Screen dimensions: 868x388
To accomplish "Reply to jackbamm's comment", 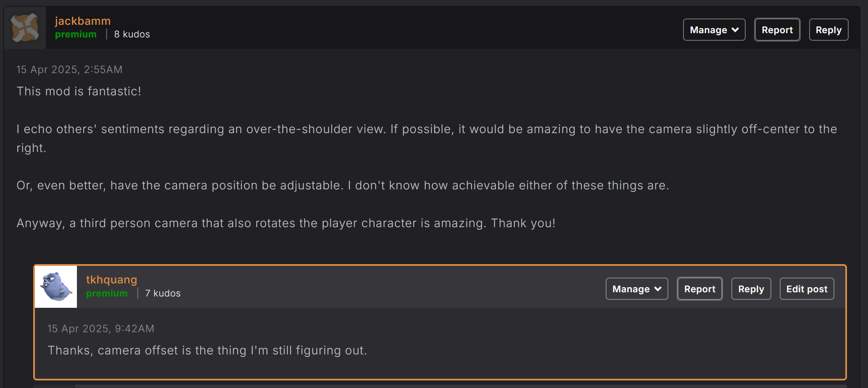I will pyautogui.click(x=828, y=30).
